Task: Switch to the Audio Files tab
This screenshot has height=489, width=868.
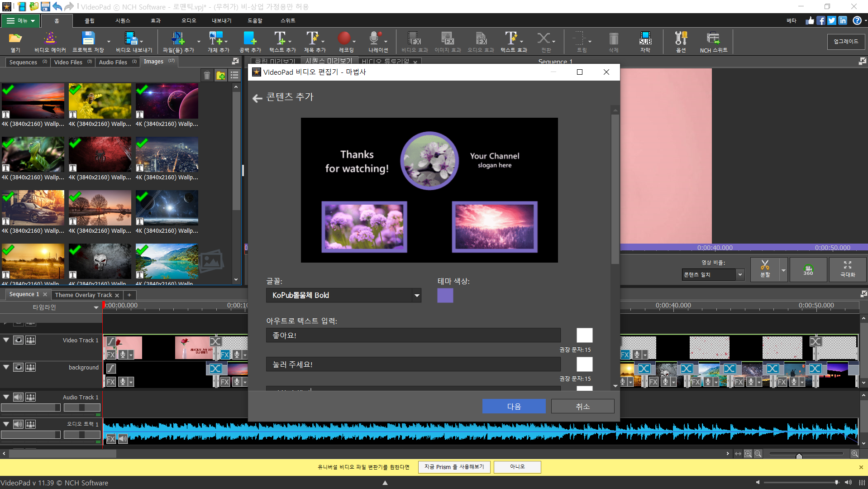Action: point(117,62)
